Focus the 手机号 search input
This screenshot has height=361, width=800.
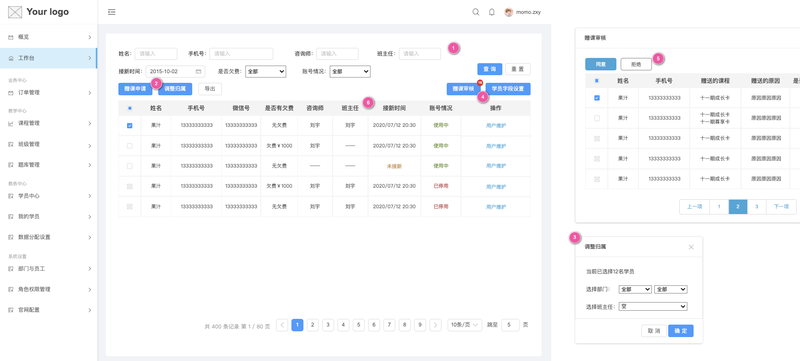241,54
